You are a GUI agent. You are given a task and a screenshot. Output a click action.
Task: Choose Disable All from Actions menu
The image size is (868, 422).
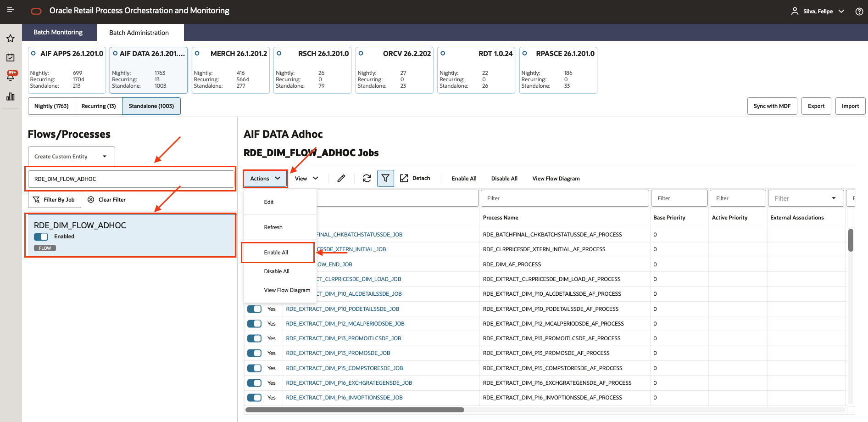click(x=280, y=271)
